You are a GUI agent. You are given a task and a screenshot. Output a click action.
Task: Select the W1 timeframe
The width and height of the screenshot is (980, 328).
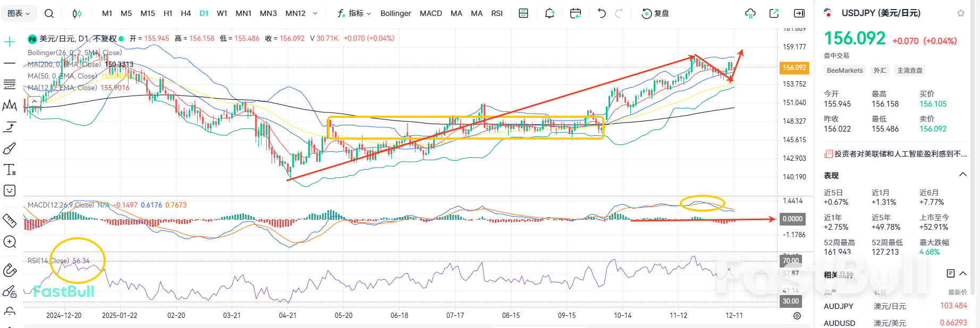click(x=222, y=13)
